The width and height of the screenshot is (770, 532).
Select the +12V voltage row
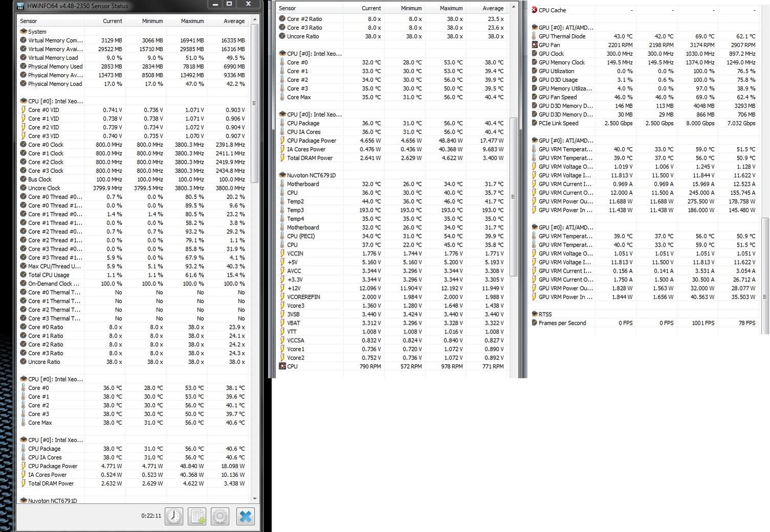point(392,289)
